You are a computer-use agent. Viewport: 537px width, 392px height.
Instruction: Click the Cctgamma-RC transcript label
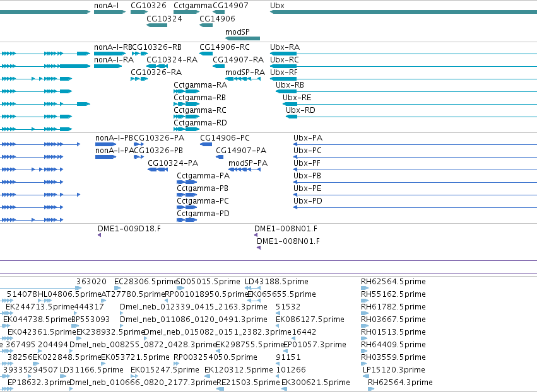tap(200, 110)
